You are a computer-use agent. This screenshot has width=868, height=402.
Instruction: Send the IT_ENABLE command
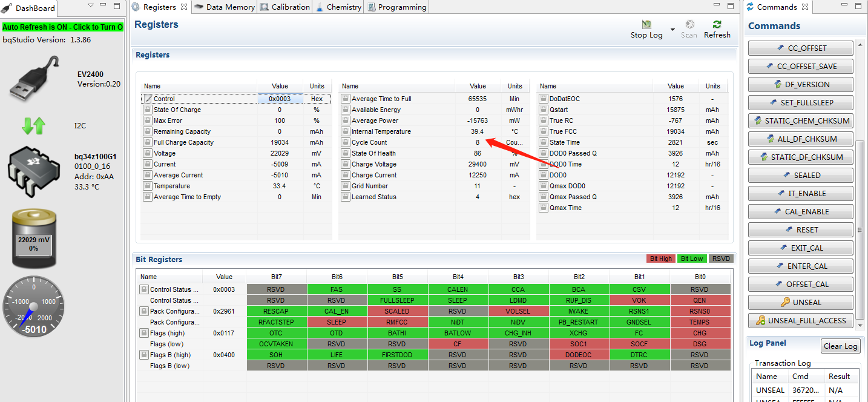[801, 193]
